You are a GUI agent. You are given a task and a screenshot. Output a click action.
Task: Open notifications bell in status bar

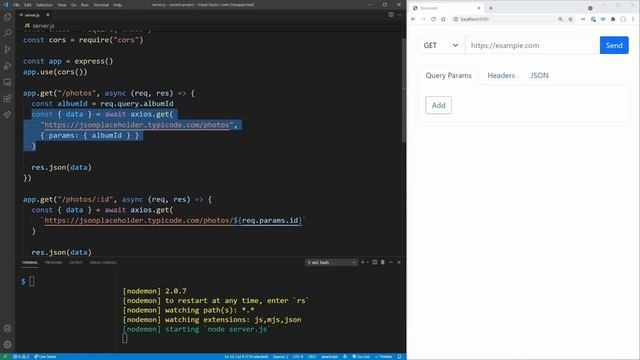(x=400, y=357)
